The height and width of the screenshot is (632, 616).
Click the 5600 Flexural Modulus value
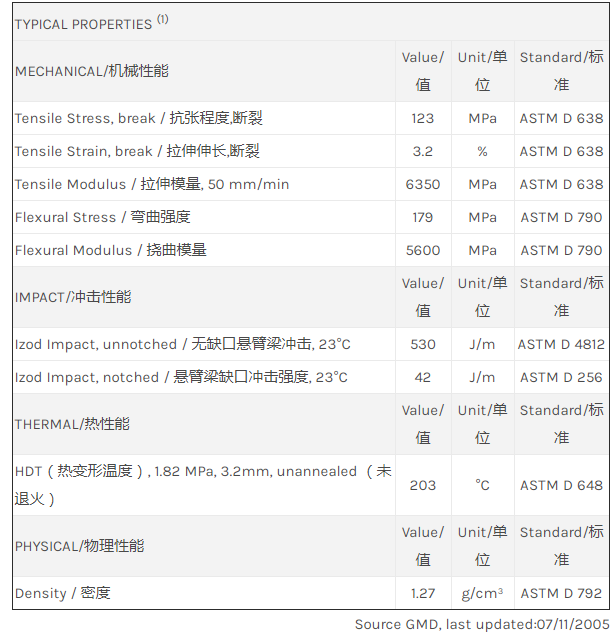tap(423, 250)
